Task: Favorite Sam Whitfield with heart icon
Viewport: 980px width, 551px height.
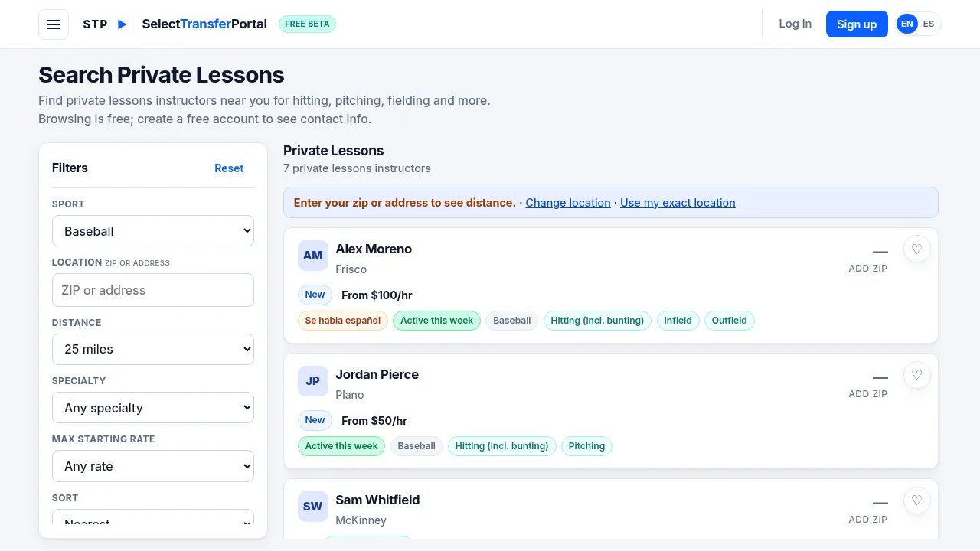Action: click(x=917, y=500)
